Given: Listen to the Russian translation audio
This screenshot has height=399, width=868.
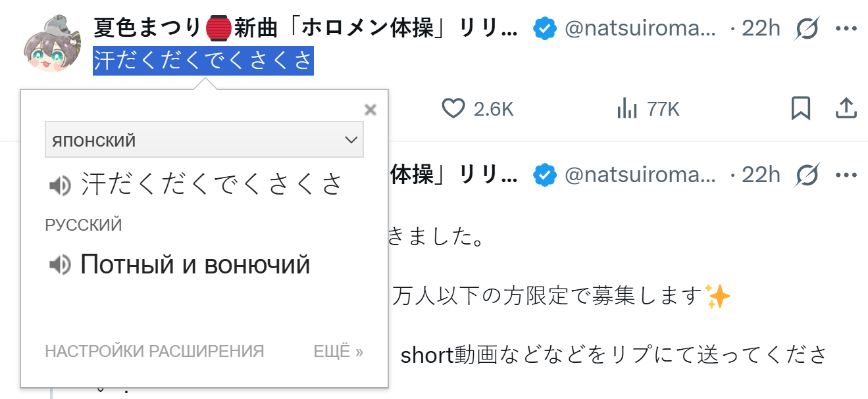Looking at the screenshot, I should pos(60,265).
